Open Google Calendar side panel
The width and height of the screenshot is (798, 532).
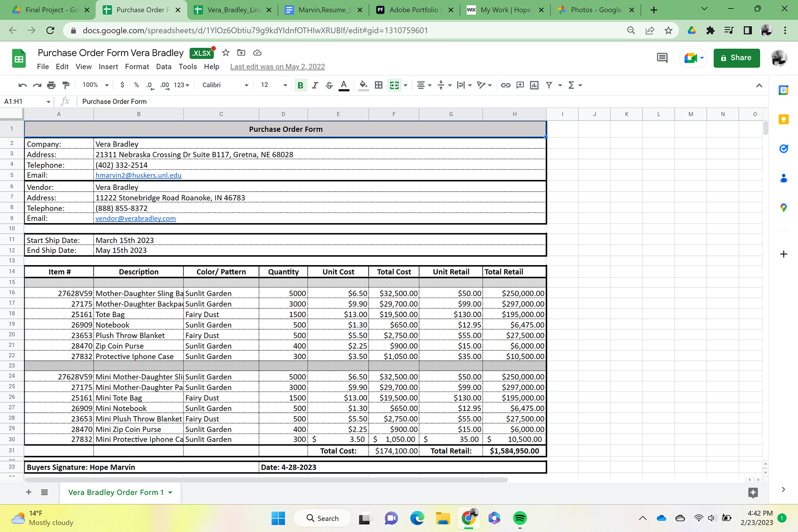783,90
